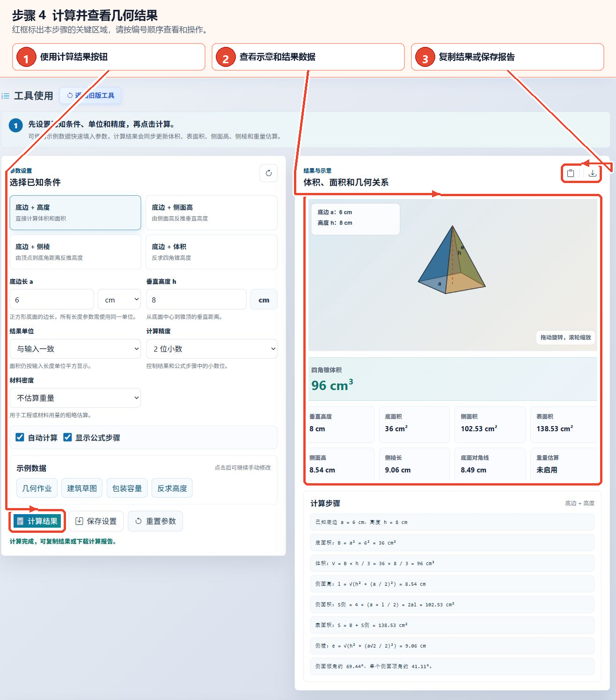Toggle the 显示公式步骤 checkbox

point(67,437)
